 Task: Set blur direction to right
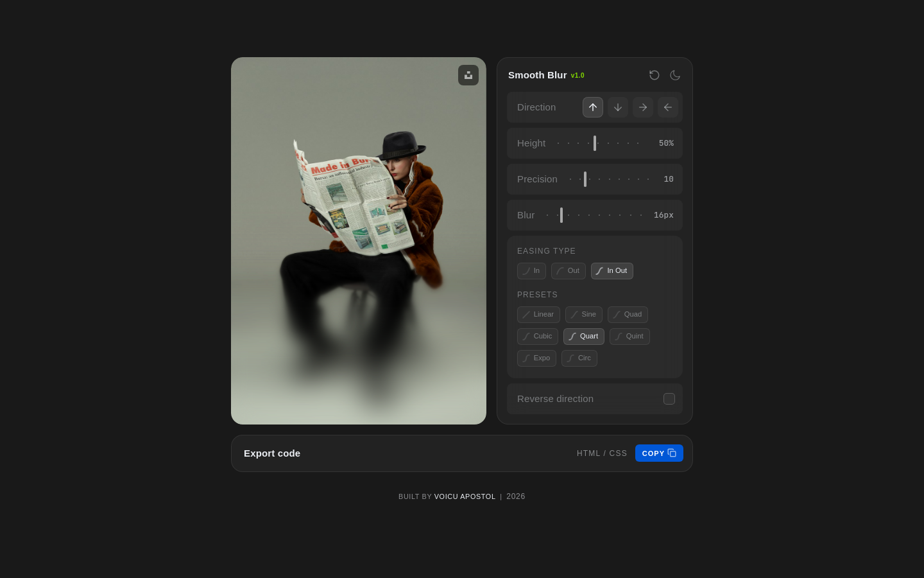[643, 107]
